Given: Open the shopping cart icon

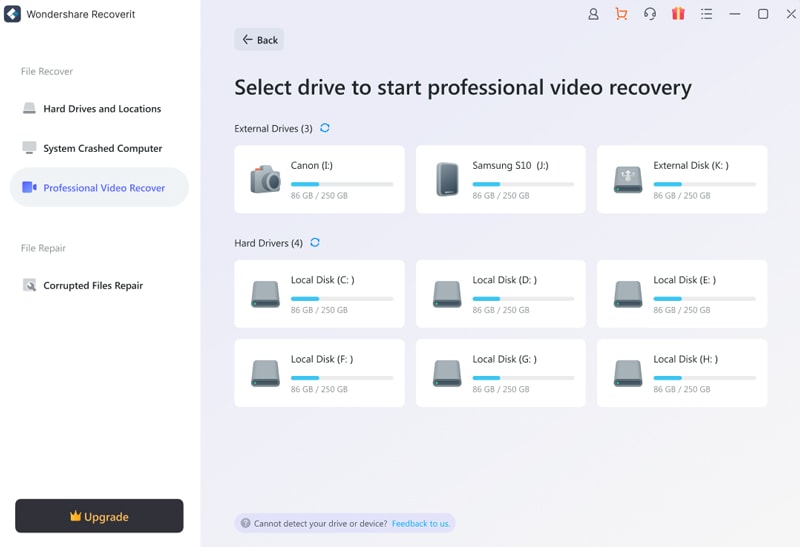Looking at the screenshot, I should tap(621, 14).
